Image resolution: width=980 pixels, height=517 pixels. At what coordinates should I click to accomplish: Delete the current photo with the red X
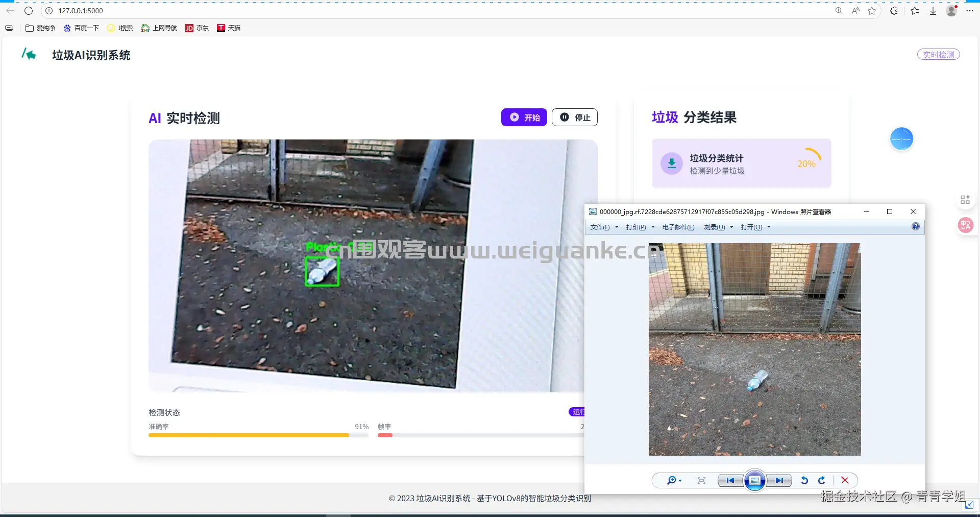(845, 480)
